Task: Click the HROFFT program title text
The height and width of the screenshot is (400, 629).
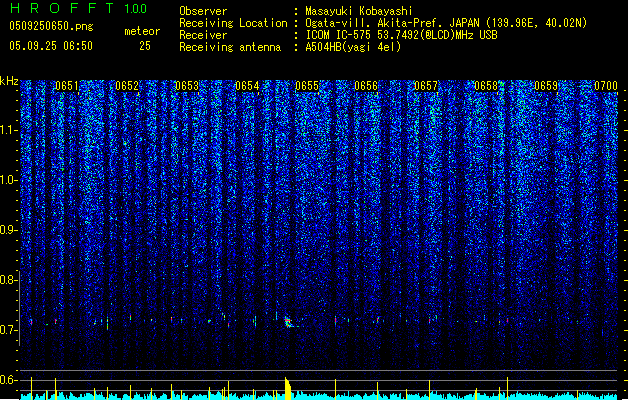Action: click(62, 8)
